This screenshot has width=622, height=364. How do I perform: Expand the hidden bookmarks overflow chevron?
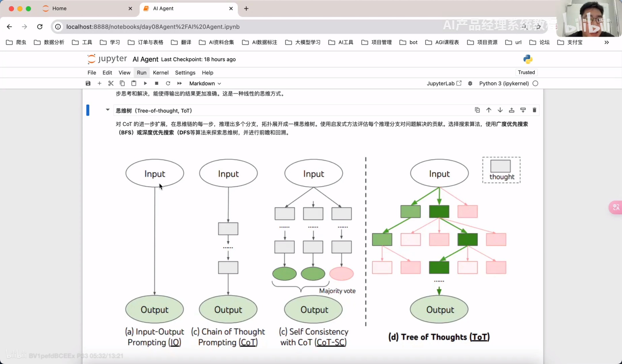point(606,42)
